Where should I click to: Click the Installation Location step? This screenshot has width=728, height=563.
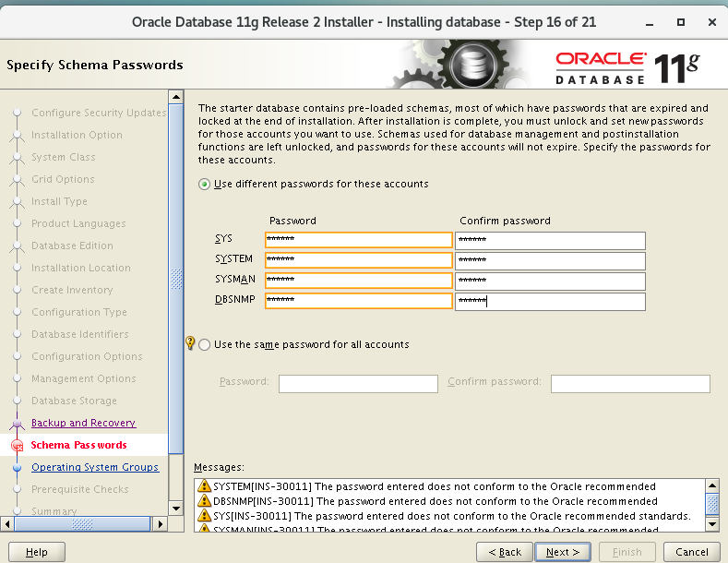[81, 268]
